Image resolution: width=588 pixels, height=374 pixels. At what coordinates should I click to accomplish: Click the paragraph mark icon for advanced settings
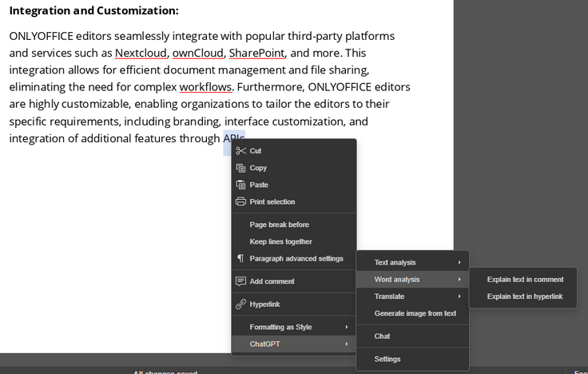[x=240, y=258]
